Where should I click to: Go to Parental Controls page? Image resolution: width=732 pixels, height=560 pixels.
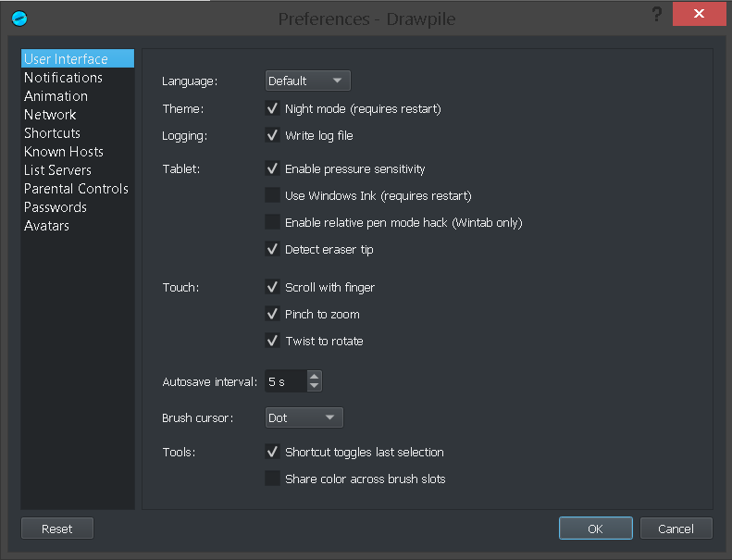pos(78,189)
